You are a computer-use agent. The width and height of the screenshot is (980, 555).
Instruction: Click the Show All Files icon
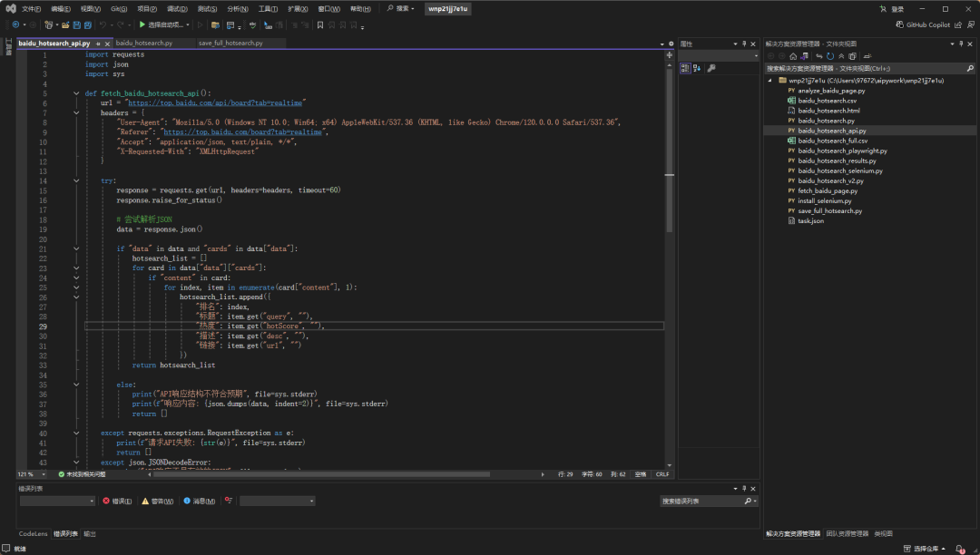pyautogui.click(x=852, y=56)
